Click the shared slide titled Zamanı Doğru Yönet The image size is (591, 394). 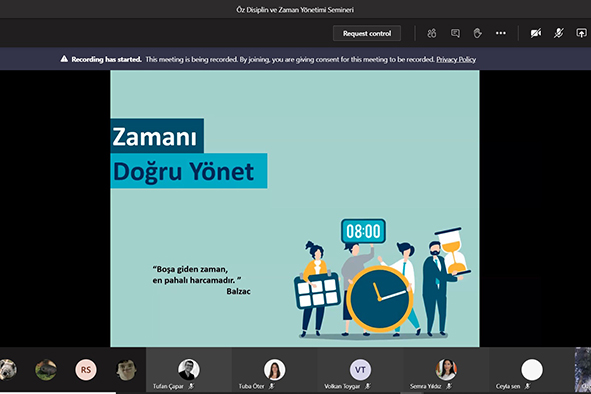[x=295, y=208]
